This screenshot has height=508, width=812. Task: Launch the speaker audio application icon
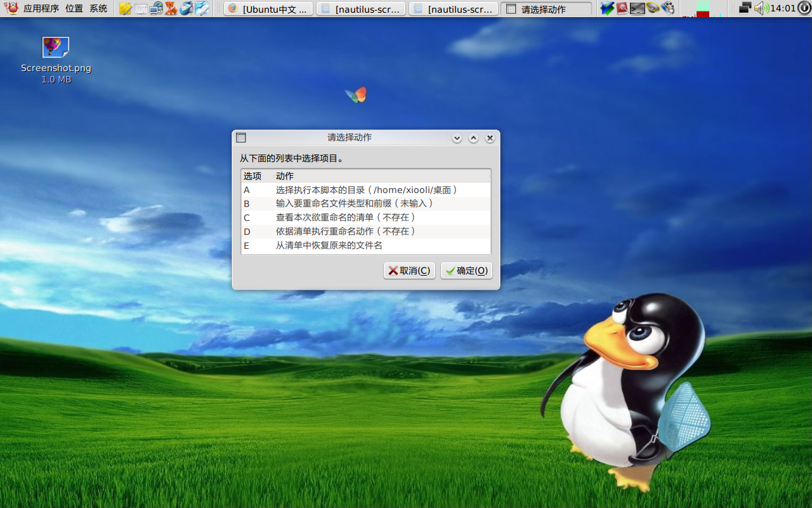653,8
